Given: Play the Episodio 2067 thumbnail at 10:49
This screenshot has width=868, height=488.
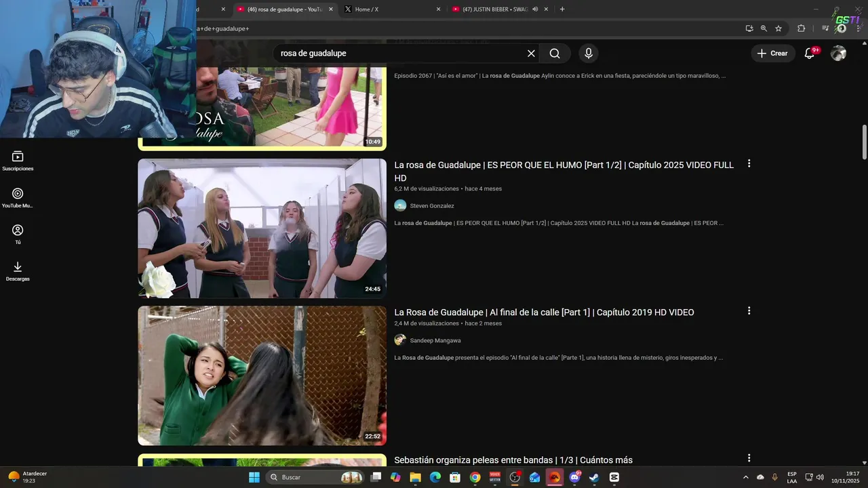Looking at the screenshot, I should click(292, 107).
